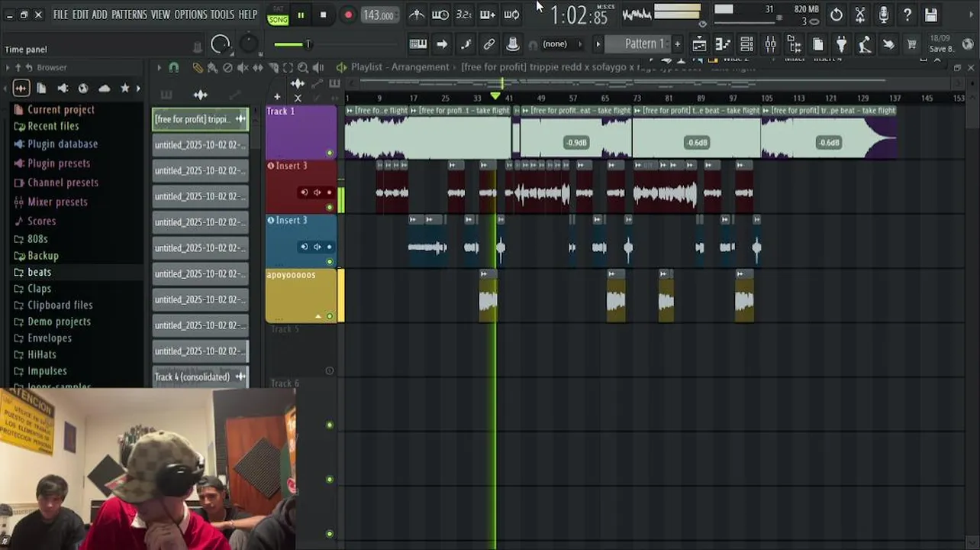Image resolution: width=980 pixels, height=550 pixels.
Task: Select the playlist mute tool
Action: click(243, 68)
